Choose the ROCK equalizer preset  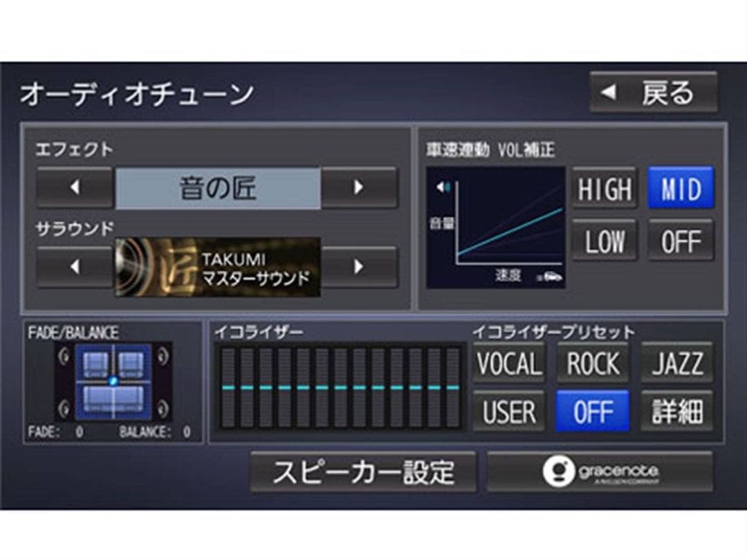[x=593, y=364]
